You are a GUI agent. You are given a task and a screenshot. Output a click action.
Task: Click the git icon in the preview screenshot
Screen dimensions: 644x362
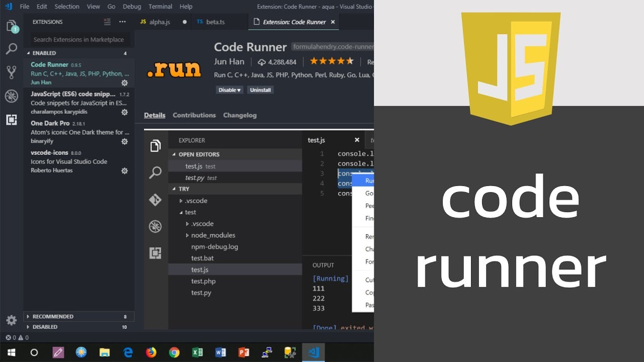tap(155, 200)
